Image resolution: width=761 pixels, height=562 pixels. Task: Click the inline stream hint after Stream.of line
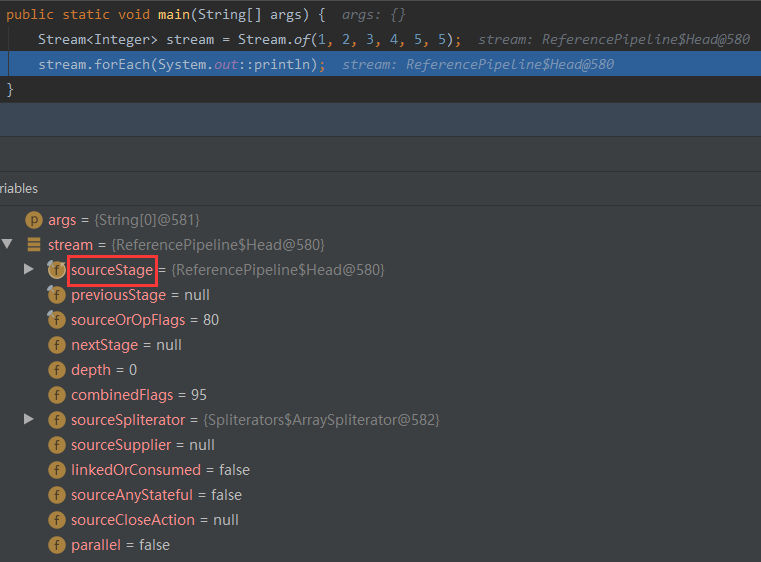[x=614, y=39]
